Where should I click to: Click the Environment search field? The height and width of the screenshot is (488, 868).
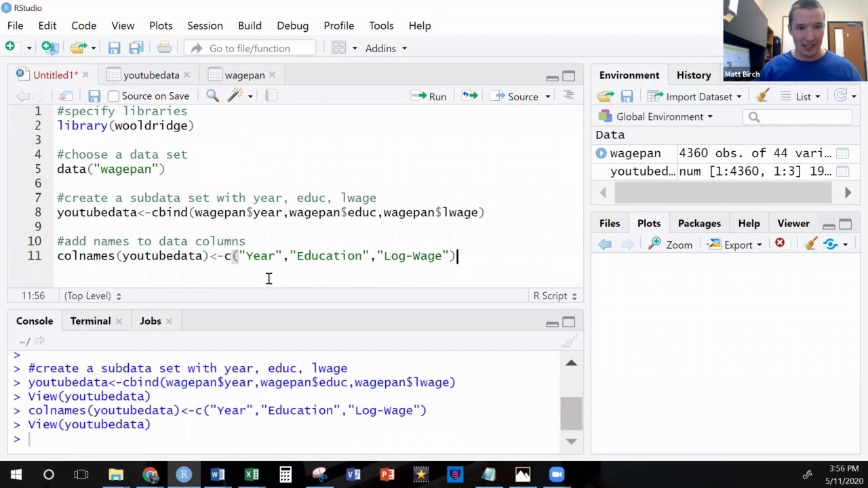(x=797, y=117)
